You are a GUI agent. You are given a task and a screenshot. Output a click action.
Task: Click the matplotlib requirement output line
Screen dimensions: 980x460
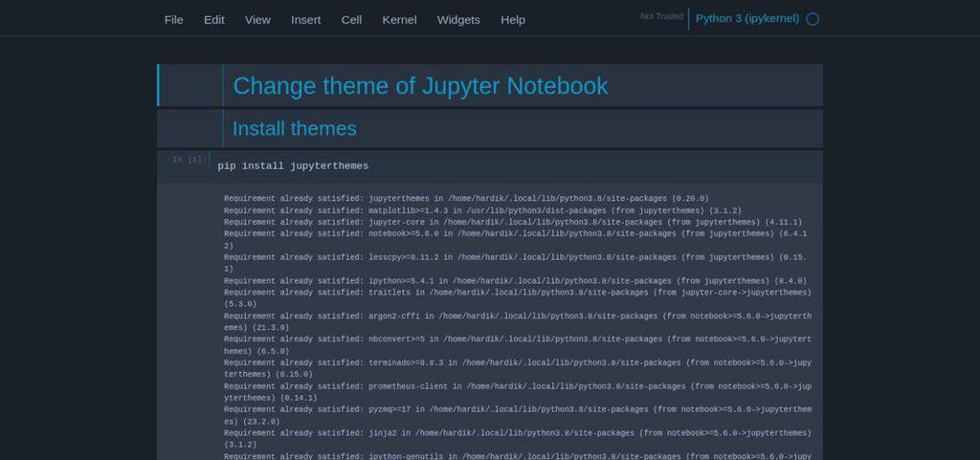pos(482,210)
